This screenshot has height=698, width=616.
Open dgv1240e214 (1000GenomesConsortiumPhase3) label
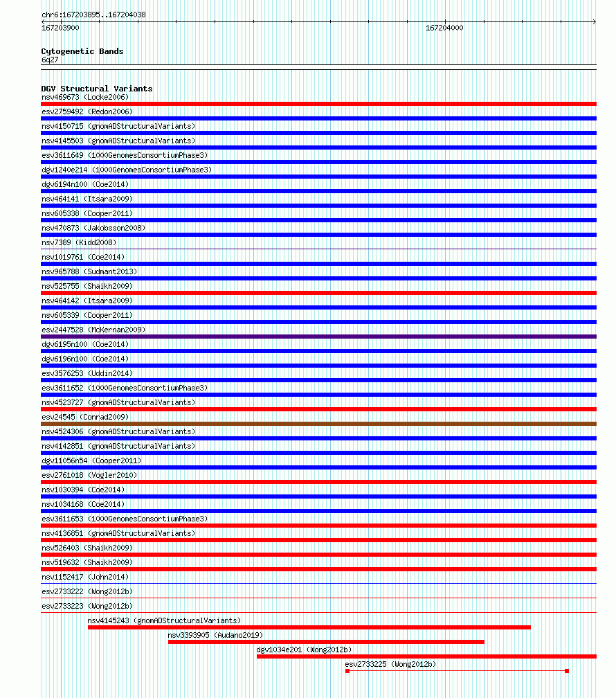(127, 170)
